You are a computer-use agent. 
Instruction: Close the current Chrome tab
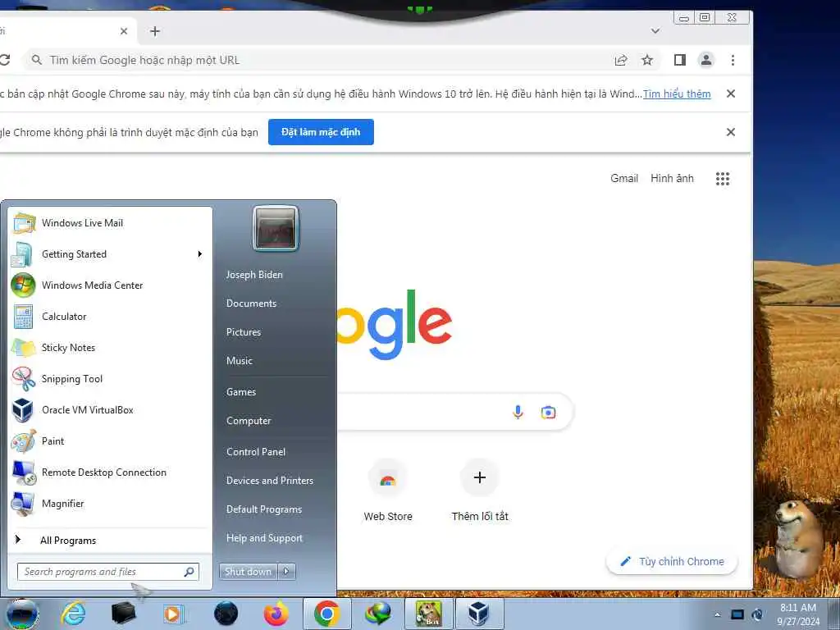(x=124, y=31)
